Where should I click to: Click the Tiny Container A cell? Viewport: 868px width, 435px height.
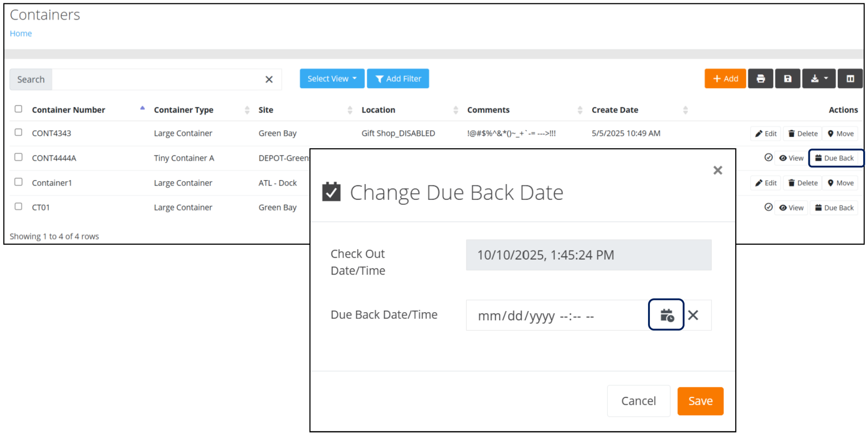(x=184, y=158)
